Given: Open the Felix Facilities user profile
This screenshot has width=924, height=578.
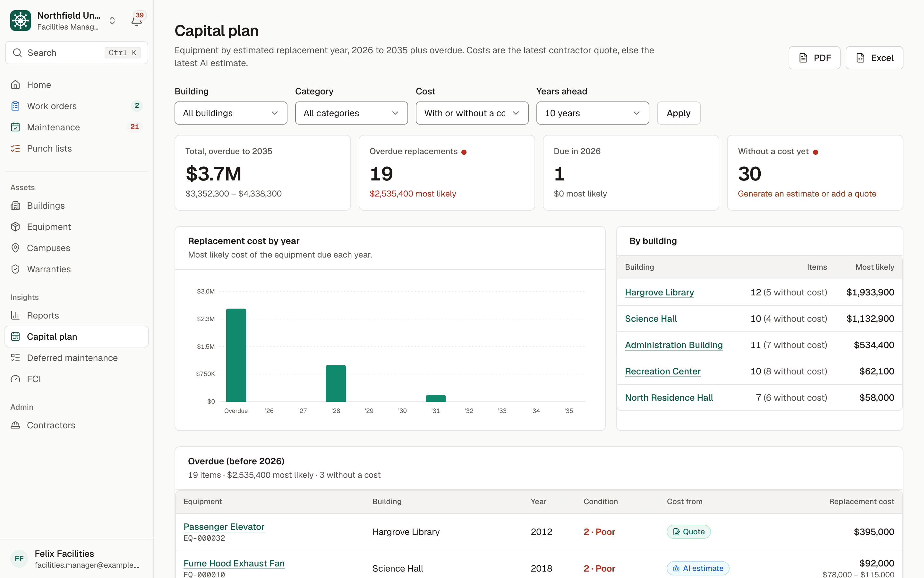Looking at the screenshot, I should coord(77,559).
